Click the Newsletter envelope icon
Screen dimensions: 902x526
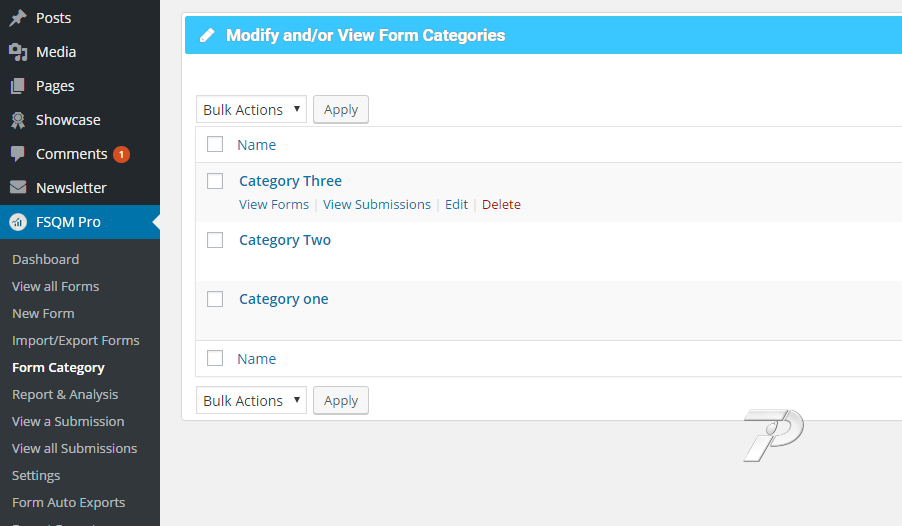[18, 188]
